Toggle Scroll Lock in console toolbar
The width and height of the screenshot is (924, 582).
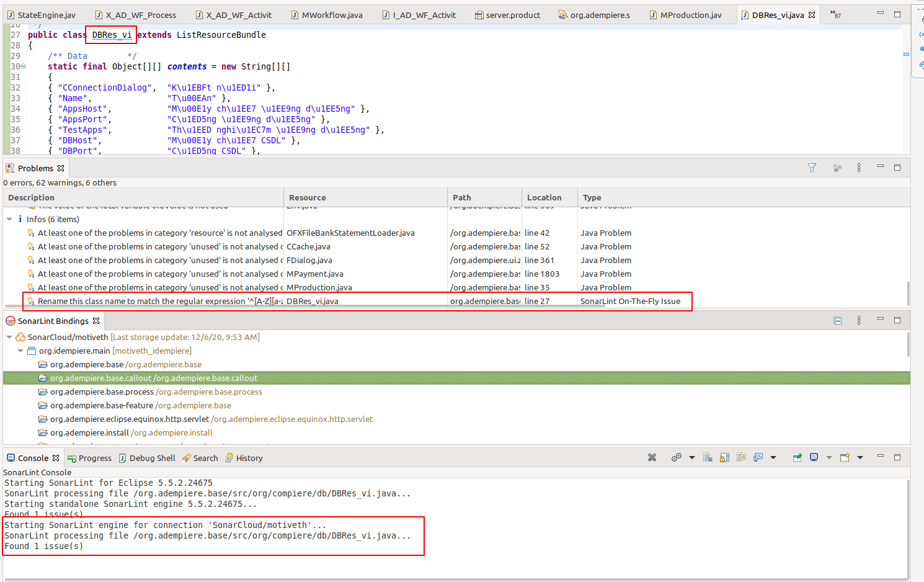click(x=724, y=458)
